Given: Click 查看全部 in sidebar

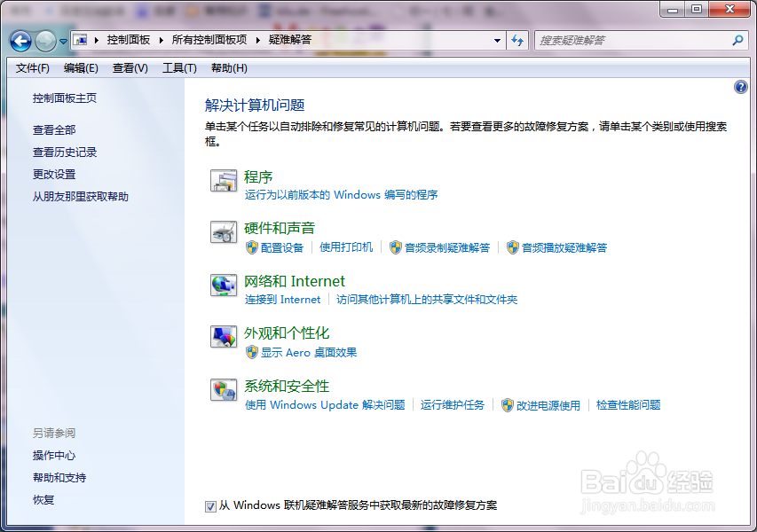Looking at the screenshot, I should click(54, 130).
